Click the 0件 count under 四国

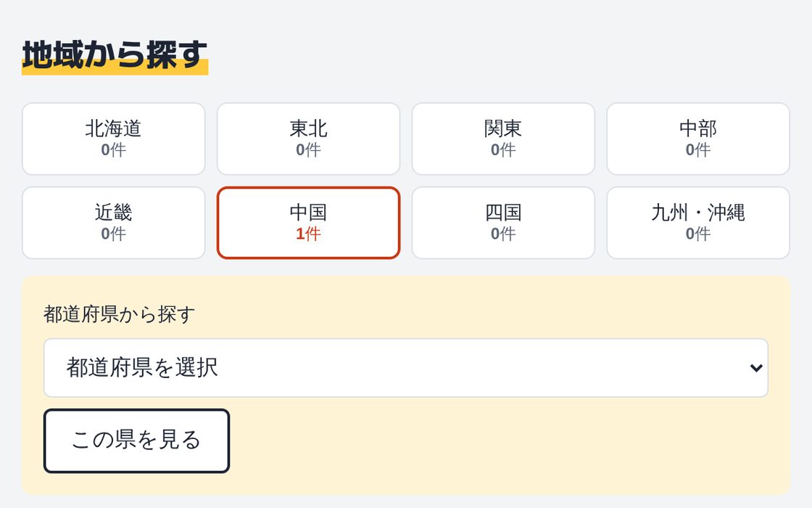pyautogui.click(x=503, y=234)
